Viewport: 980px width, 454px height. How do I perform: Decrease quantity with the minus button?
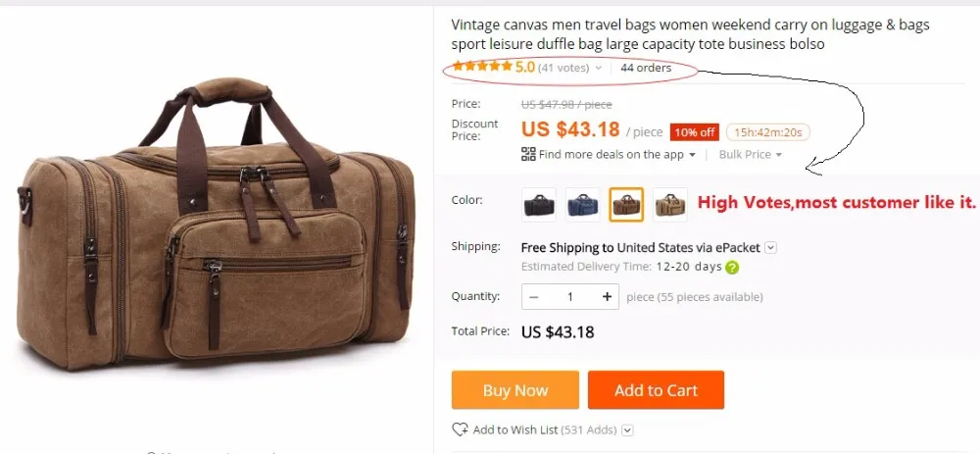pyautogui.click(x=534, y=297)
